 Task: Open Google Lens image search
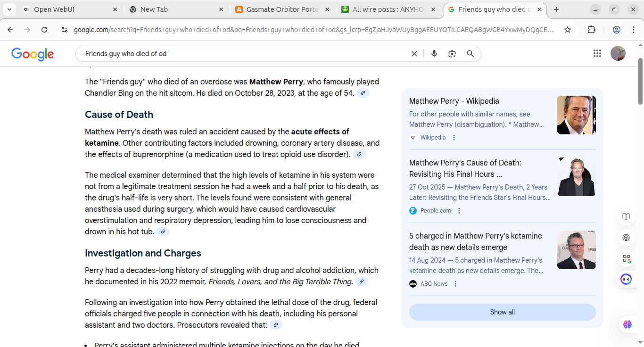452,54
